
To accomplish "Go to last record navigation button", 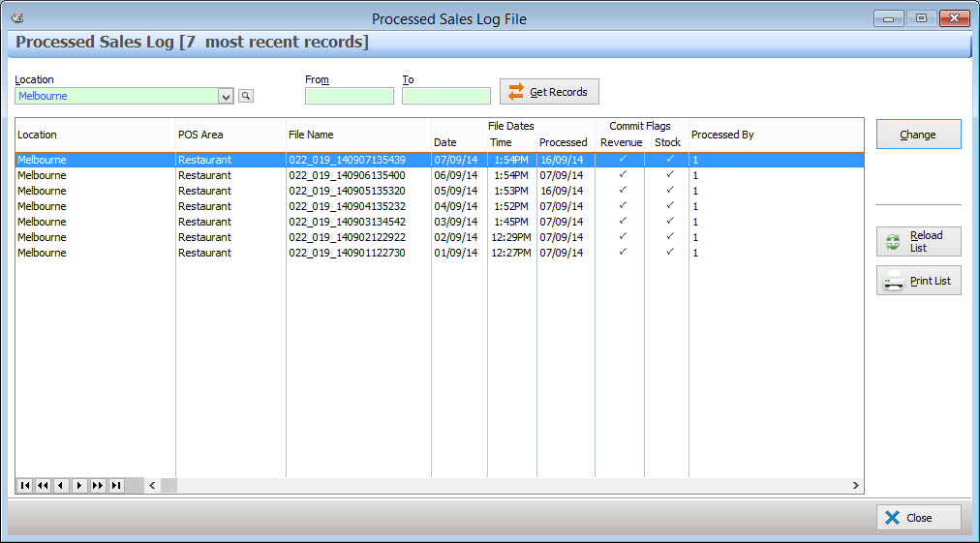I will pyautogui.click(x=116, y=486).
